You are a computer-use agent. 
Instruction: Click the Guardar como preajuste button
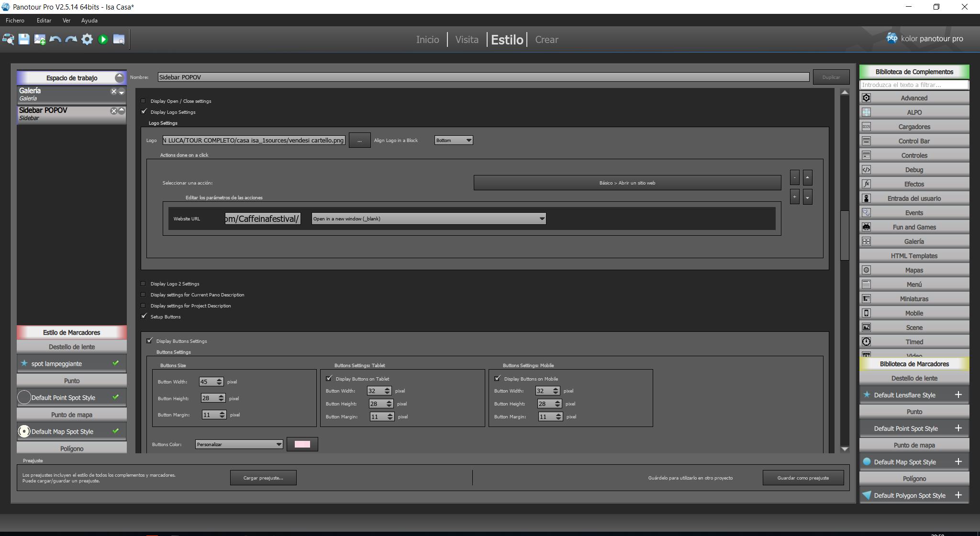(x=802, y=478)
